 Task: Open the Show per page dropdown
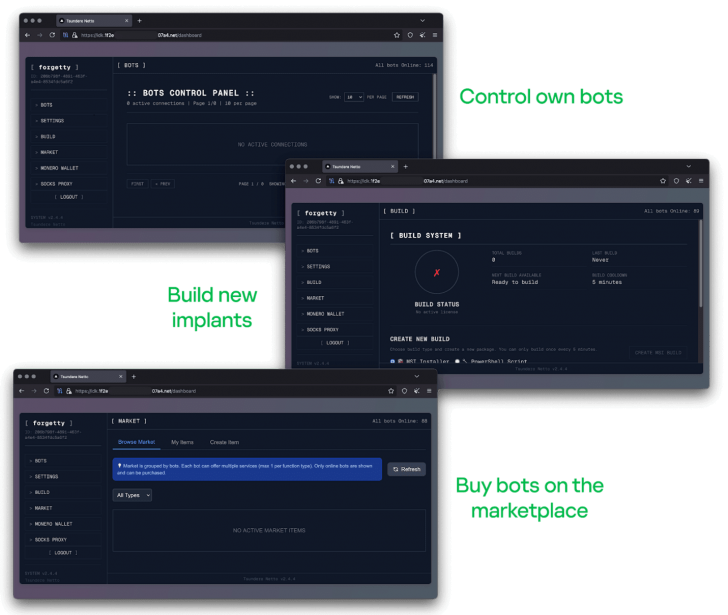coord(353,97)
